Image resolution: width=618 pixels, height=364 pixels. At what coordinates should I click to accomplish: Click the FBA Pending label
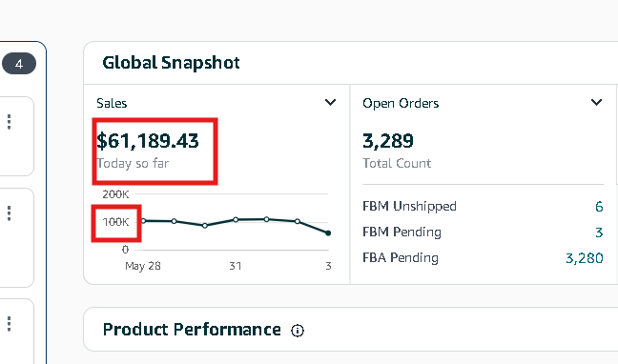coord(401,257)
